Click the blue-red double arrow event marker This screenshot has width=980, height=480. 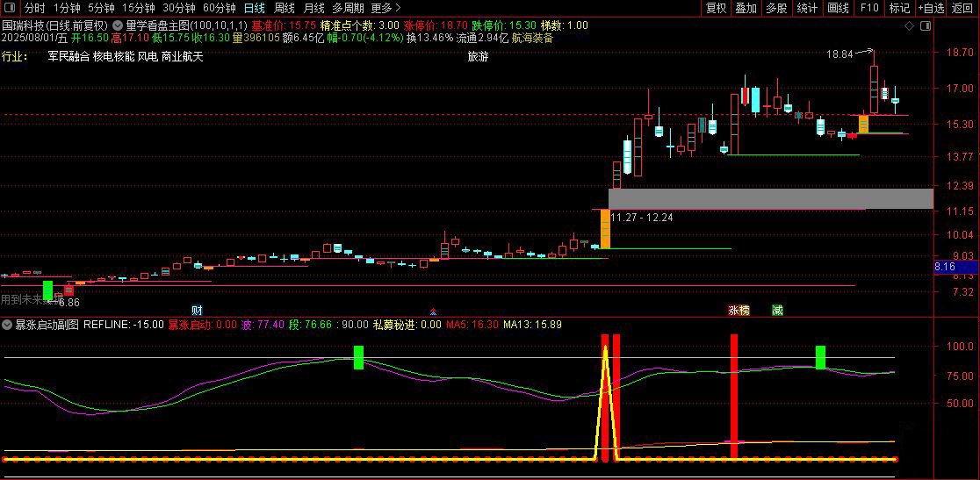tap(433, 311)
